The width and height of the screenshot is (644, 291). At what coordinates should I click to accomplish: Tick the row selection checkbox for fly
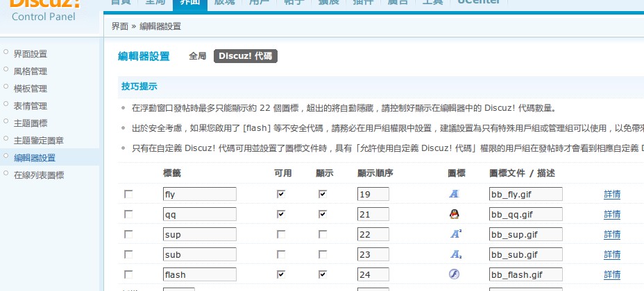pyautogui.click(x=128, y=194)
